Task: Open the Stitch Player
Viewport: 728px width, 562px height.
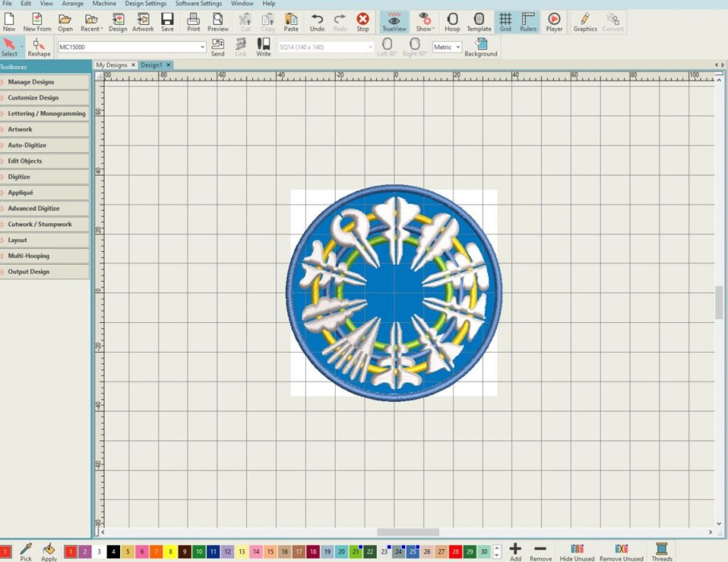Action: 554,22
